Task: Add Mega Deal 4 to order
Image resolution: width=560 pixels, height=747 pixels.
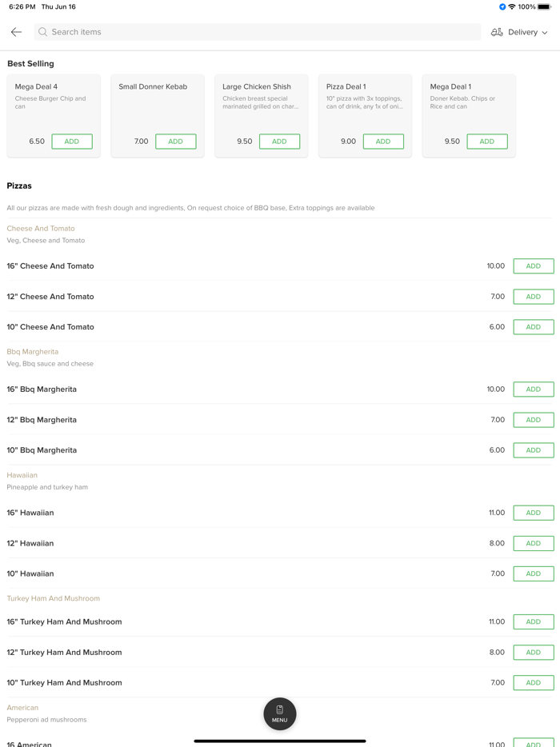Action: (72, 142)
